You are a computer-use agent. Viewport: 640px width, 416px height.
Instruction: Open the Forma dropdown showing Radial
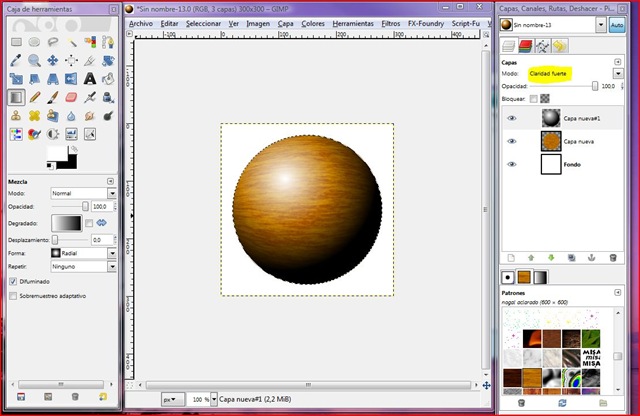coord(83,254)
